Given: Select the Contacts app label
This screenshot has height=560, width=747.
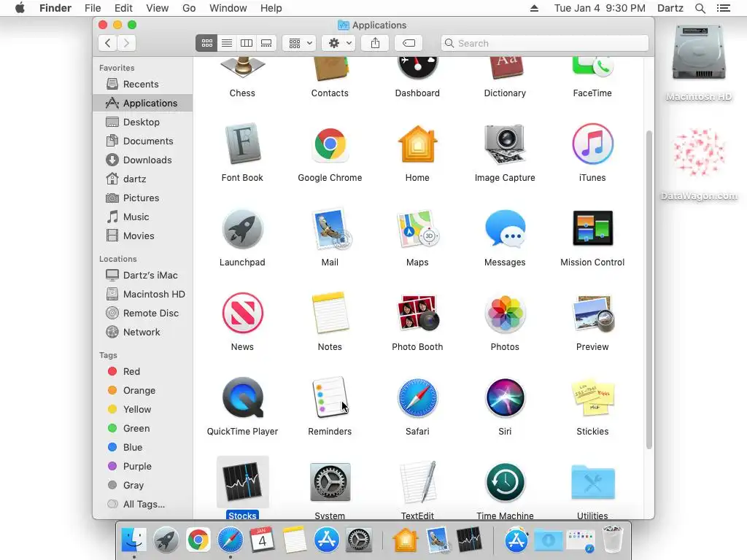Looking at the screenshot, I should [330, 93].
